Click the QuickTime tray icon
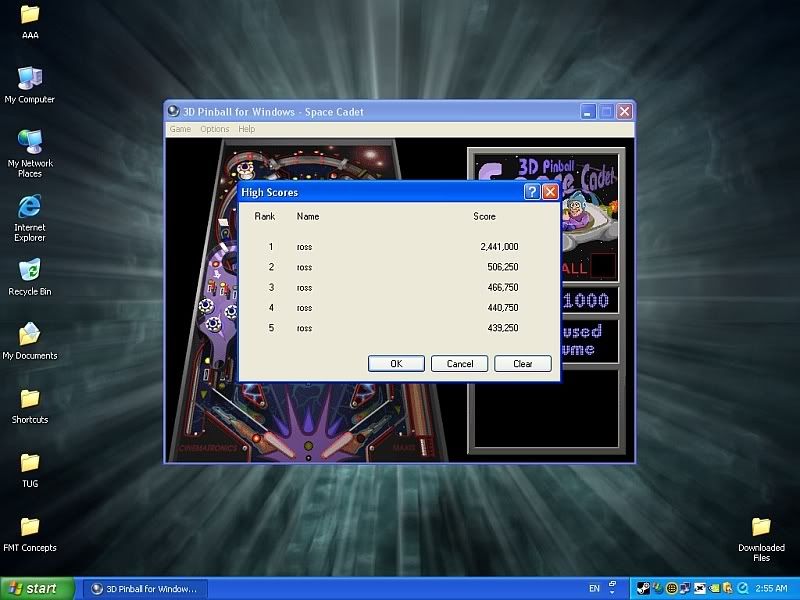This screenshot has height=600, width=800. (743, 589)
